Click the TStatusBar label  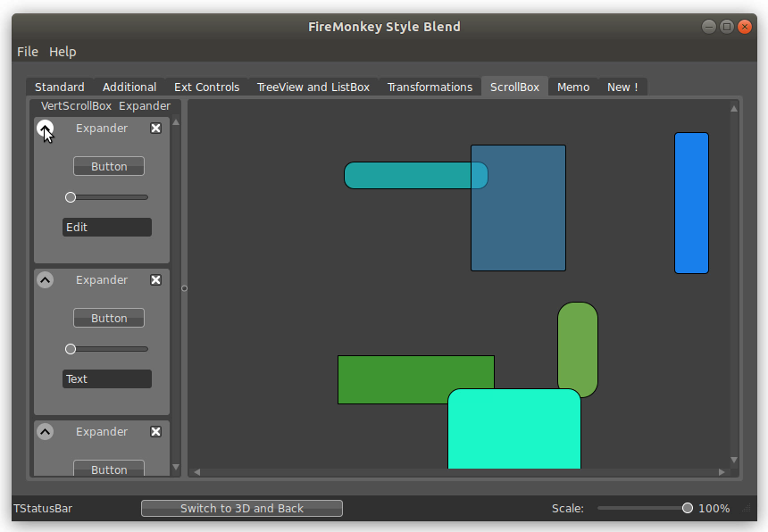click(x=43, y=509)
